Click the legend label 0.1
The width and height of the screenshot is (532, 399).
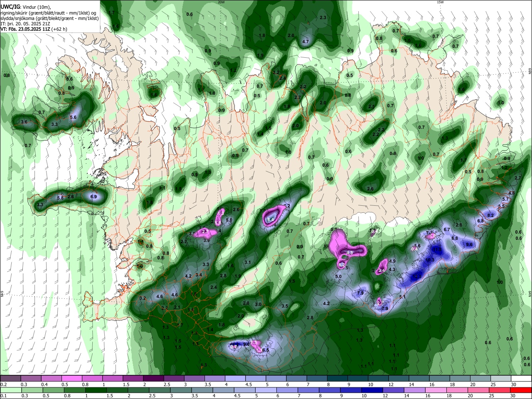pyautogui.click(x=3, y=396)
